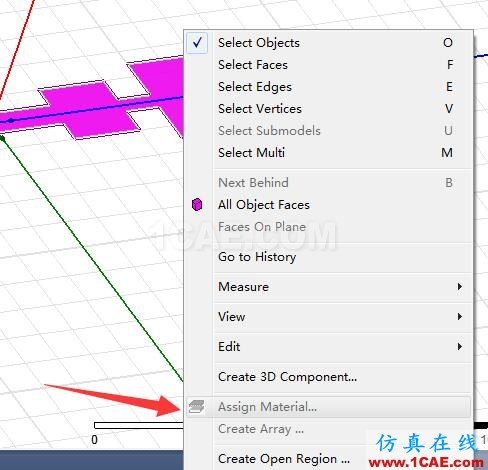Expand the Edit submenu arrow
The height and width of the screenshot is (470, 488).
point(460,346)
